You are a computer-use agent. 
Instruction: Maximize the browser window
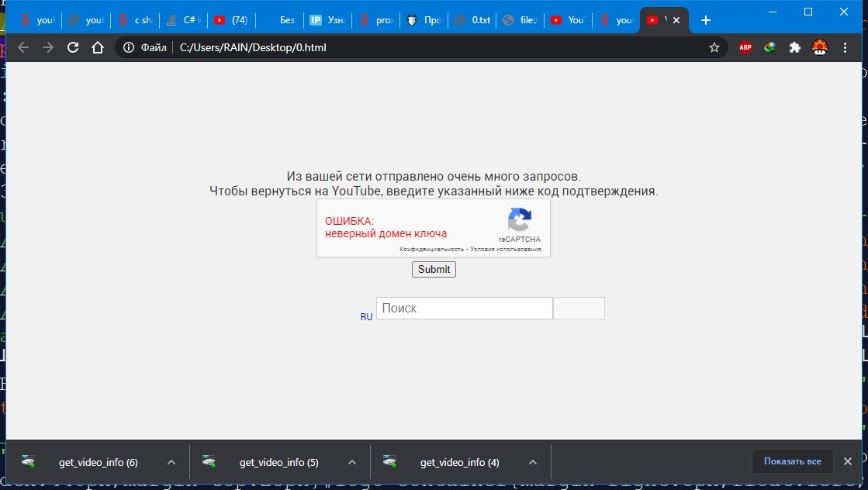point(808,12)
